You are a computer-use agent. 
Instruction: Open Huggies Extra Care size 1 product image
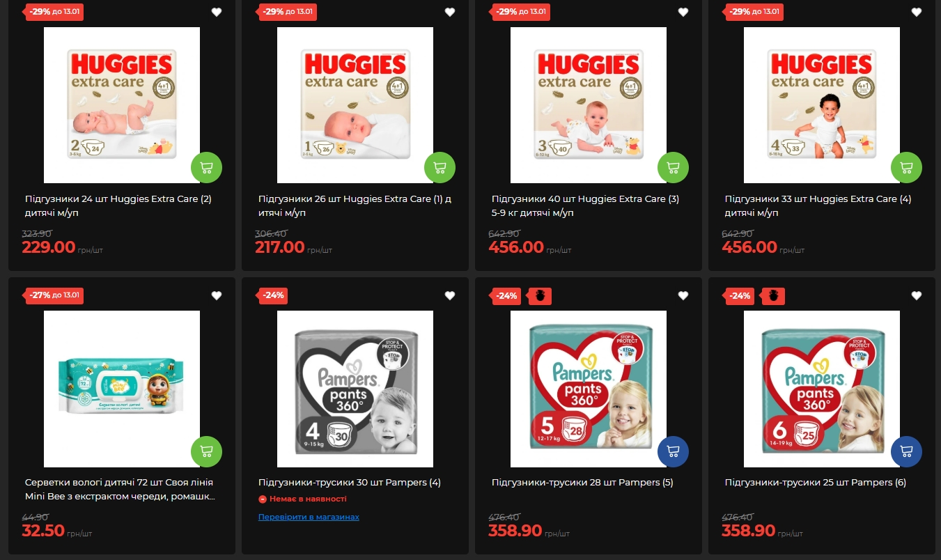tap(355, 105)
